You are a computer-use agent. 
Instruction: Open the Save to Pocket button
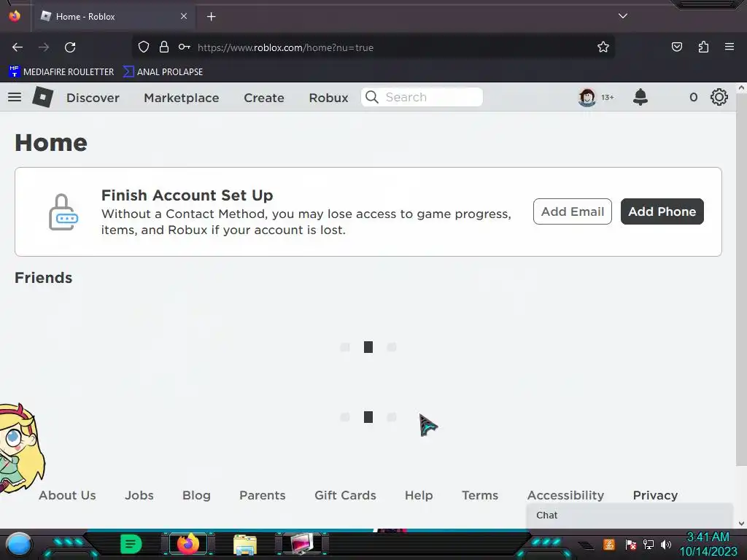click(x=676, y=47)
